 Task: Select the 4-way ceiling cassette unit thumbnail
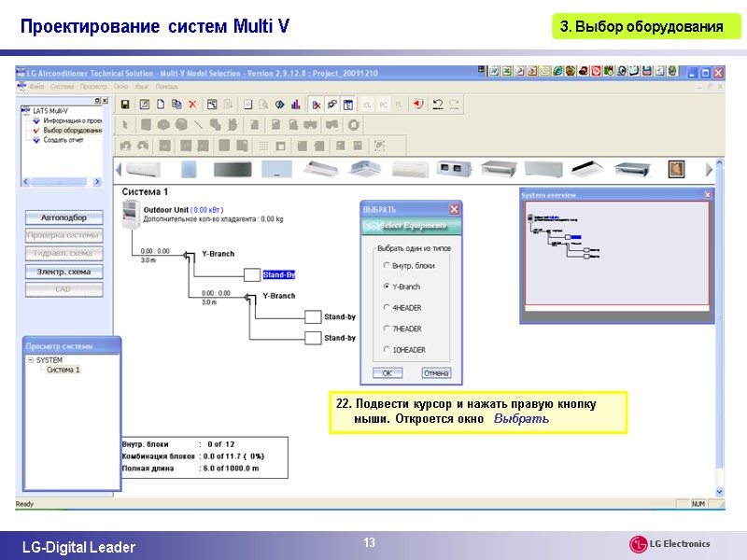click(x=365, y=169)
